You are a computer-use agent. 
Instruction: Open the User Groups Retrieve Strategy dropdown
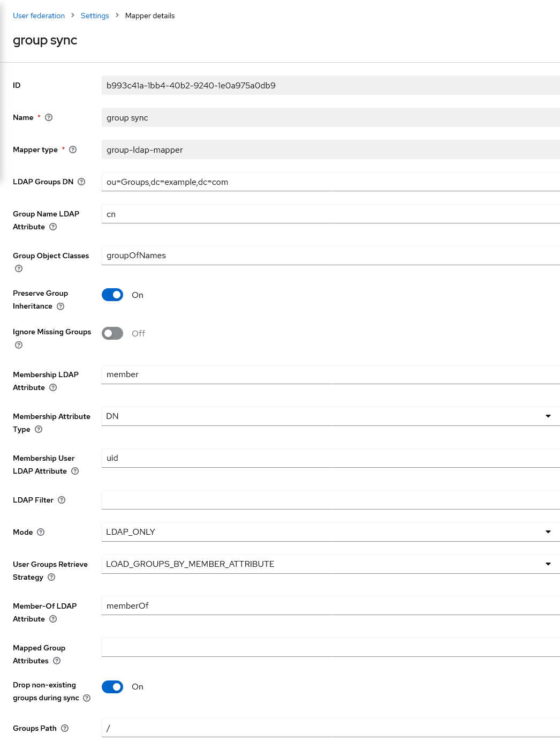click(x=548, y=564)
